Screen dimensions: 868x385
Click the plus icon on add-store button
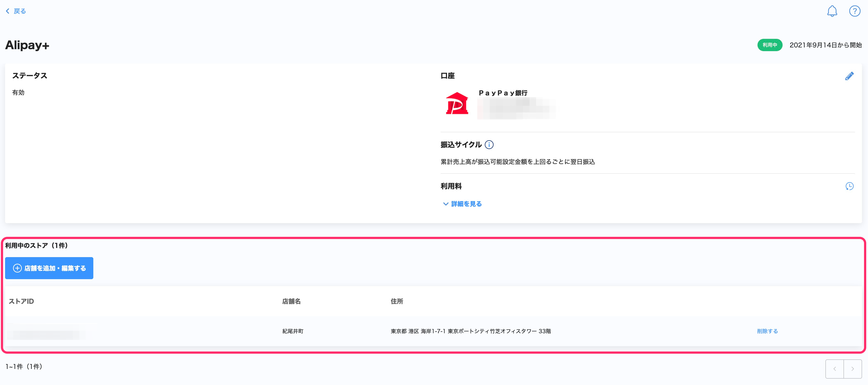click(x=17, y=268)
